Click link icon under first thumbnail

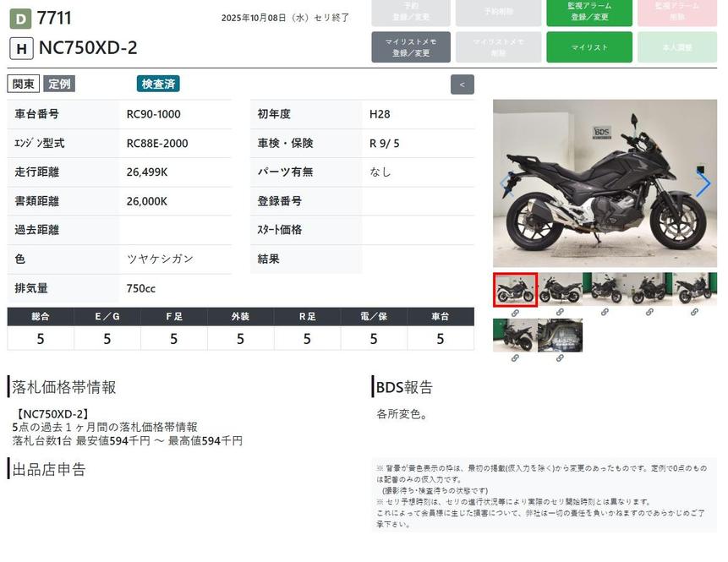point(515,313)
